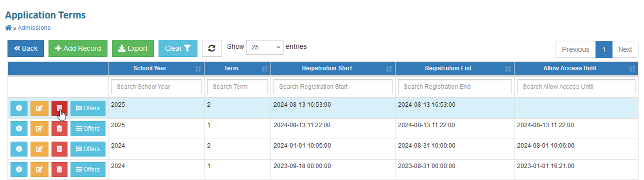Open the Show entries count dropdown
The width and height of the screenshot is (644, 180).
(x=264, y=47)
